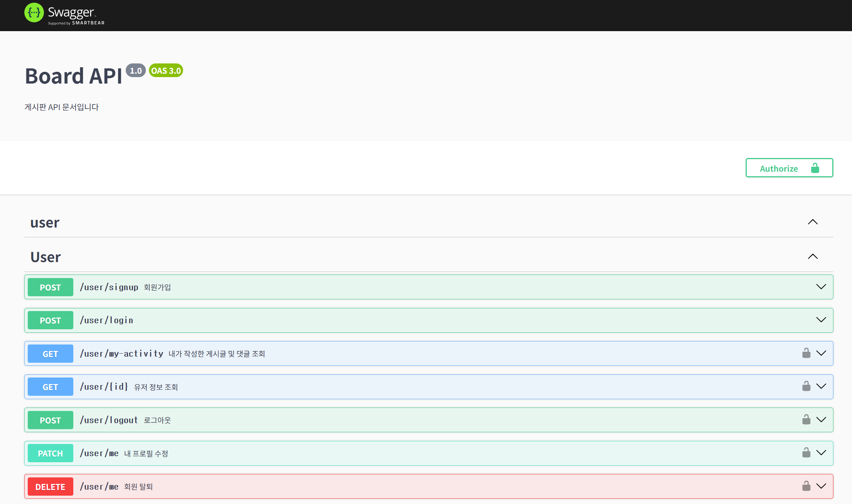Screen dimensions: 852x504
Task: Click /user/me path in DELETE row
Action: coord(99,487)
